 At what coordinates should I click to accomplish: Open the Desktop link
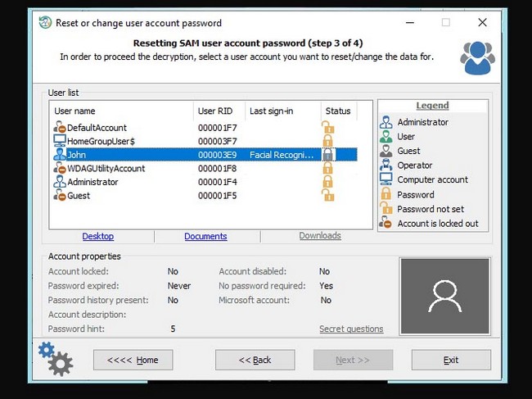point(98,236)
